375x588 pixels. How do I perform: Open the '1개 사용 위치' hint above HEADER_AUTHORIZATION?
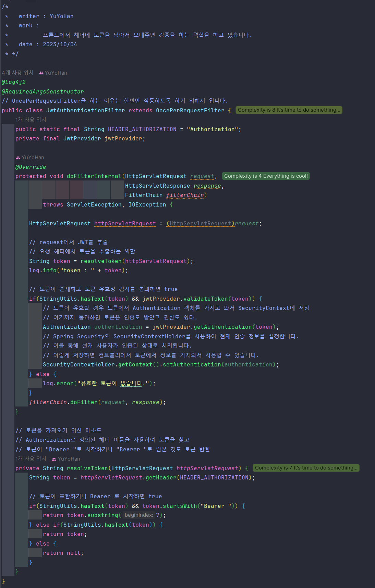[x=31, y=120]
